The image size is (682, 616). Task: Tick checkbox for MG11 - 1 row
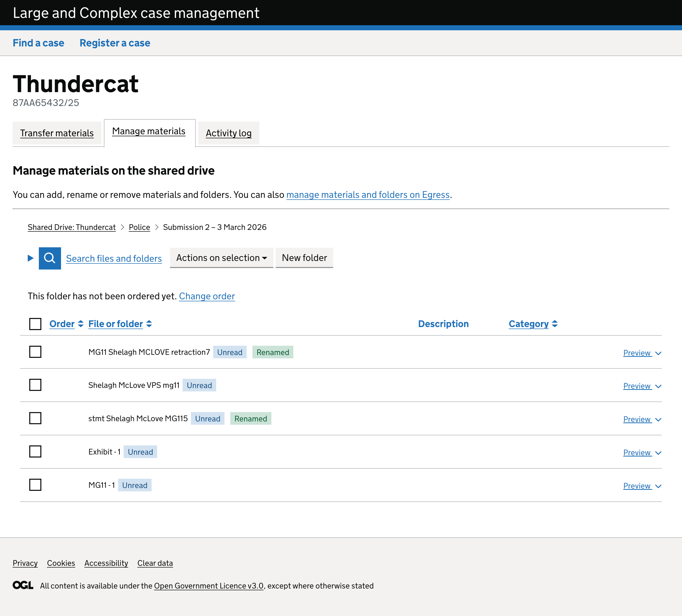35,485
